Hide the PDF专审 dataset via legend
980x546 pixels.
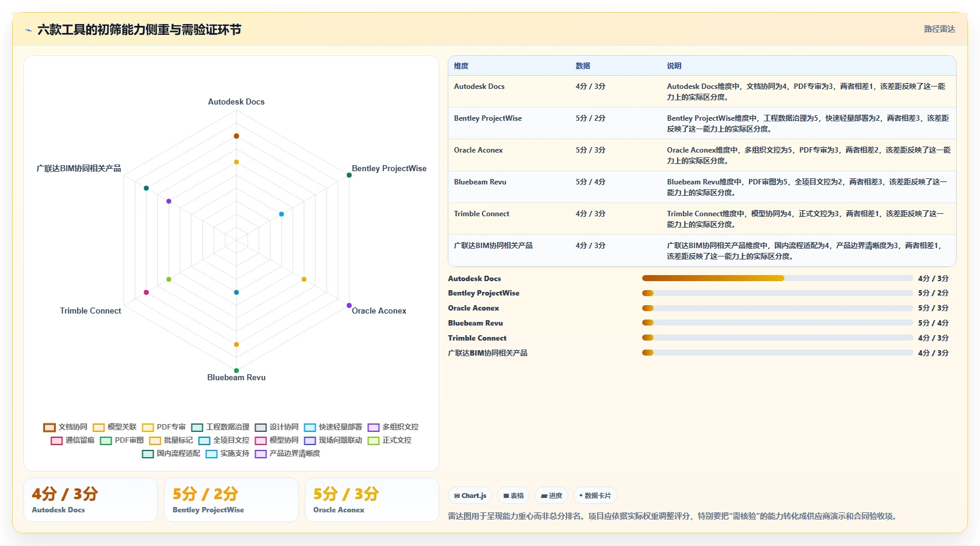[x=164, y=427]
